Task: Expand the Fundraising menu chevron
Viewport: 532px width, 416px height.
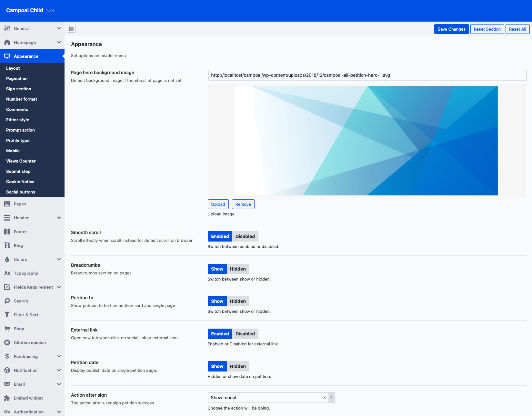Action: click(x=59, y=356)
